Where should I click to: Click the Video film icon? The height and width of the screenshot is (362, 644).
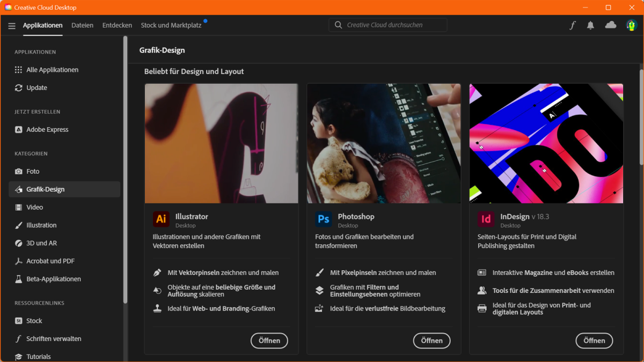coord(19,208)
